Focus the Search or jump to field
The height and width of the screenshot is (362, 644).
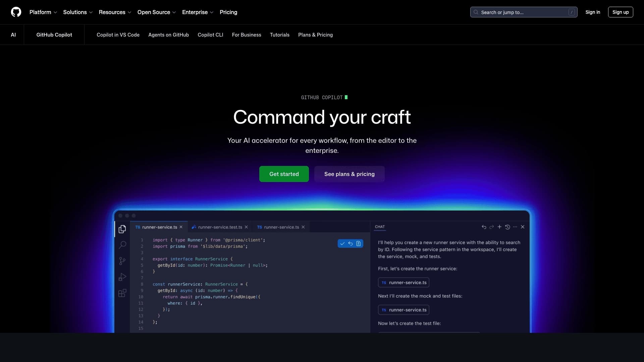click(x=524, y=12)
